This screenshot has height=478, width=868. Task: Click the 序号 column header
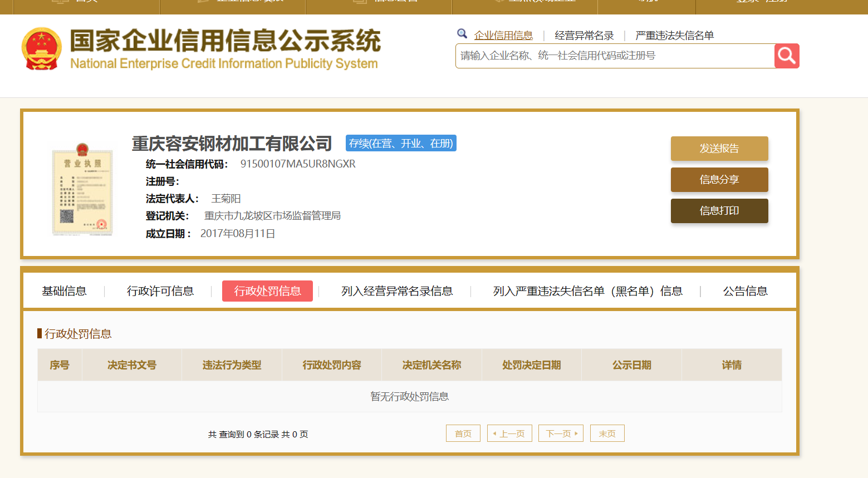(x=60, y=365)
